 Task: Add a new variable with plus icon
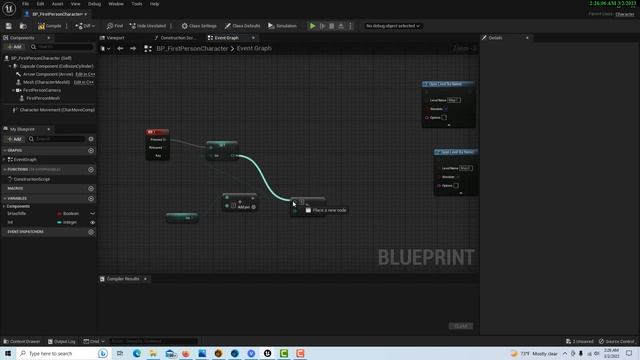pos(91,198)
